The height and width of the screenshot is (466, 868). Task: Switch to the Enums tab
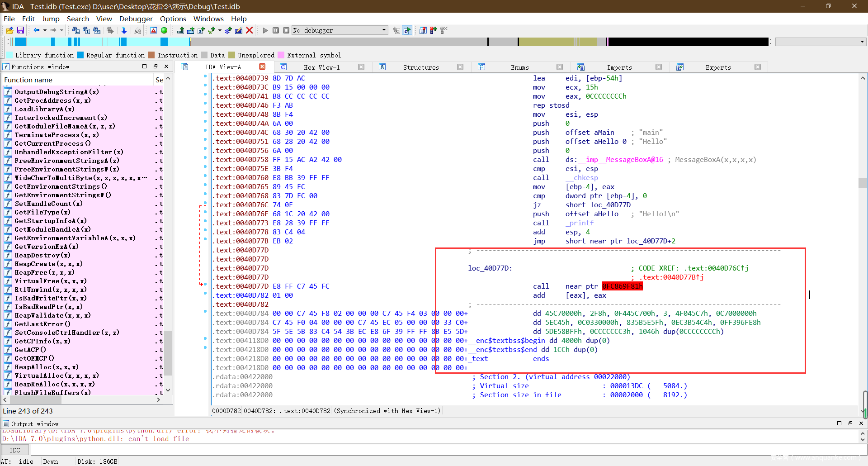coord(520,67)
